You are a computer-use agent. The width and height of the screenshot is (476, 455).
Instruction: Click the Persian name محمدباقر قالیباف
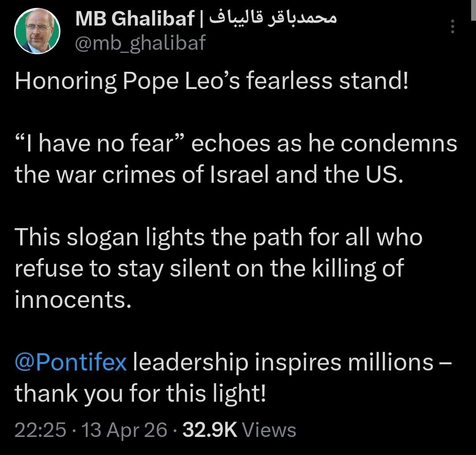click(271, 18)
